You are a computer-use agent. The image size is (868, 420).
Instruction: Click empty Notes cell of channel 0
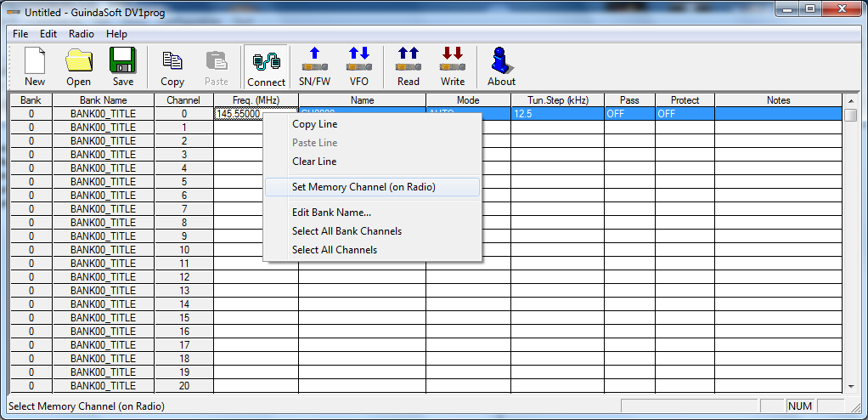[778, 114]
